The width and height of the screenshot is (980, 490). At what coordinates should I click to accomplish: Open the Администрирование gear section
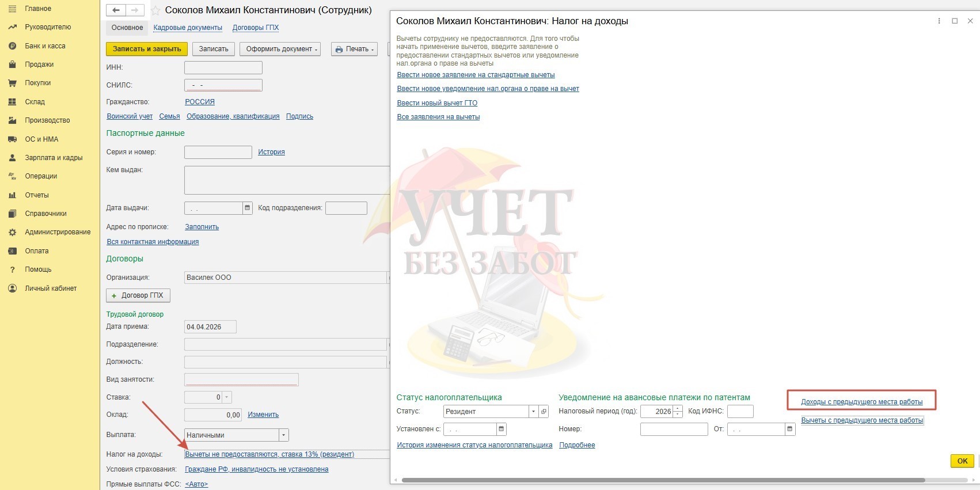[58, 232]
